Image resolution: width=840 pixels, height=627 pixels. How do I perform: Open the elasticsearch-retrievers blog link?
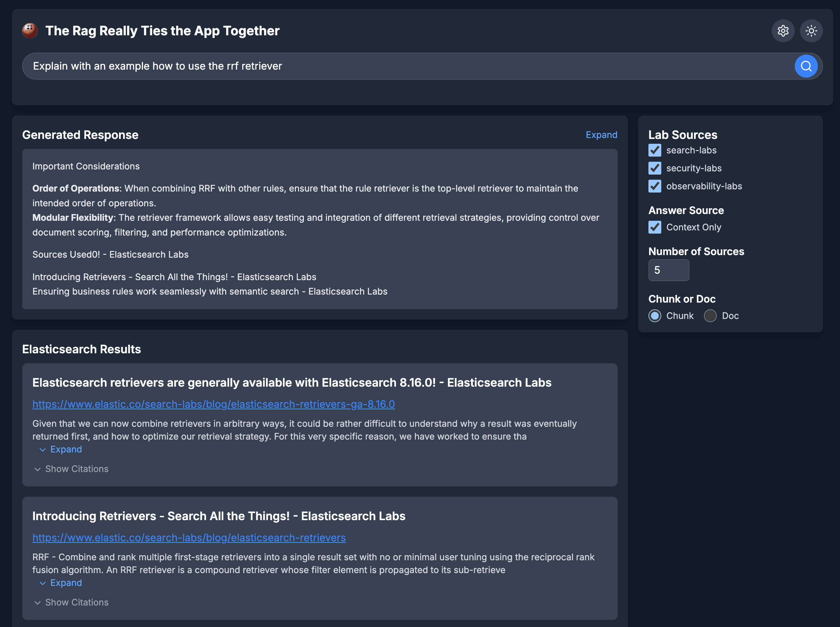(x=189, y=538)
